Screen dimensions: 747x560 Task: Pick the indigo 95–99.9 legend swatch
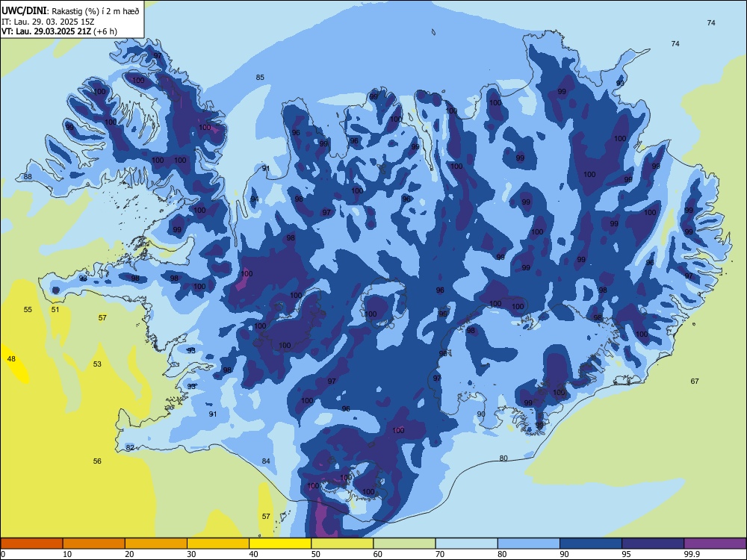click(x=653, y=544)
